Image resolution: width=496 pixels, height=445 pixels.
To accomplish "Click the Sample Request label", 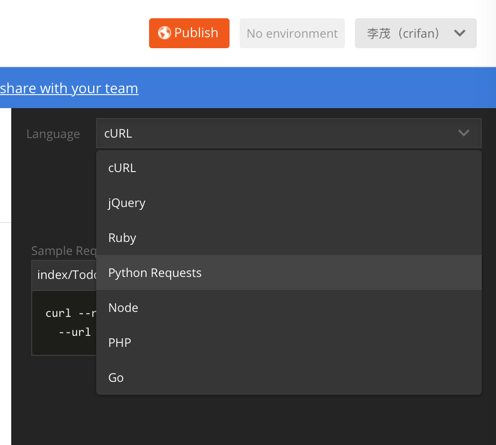I will tap(64, 251).
